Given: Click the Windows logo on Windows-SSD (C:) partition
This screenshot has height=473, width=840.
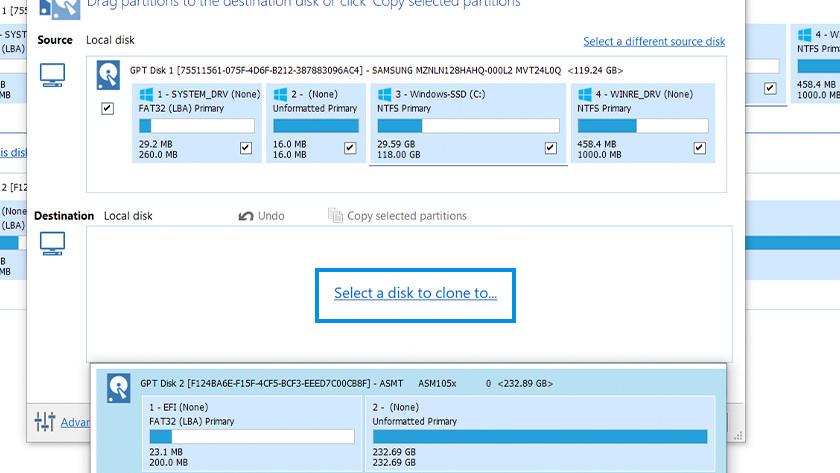Looking at the screenshot, I should point(384,93).
